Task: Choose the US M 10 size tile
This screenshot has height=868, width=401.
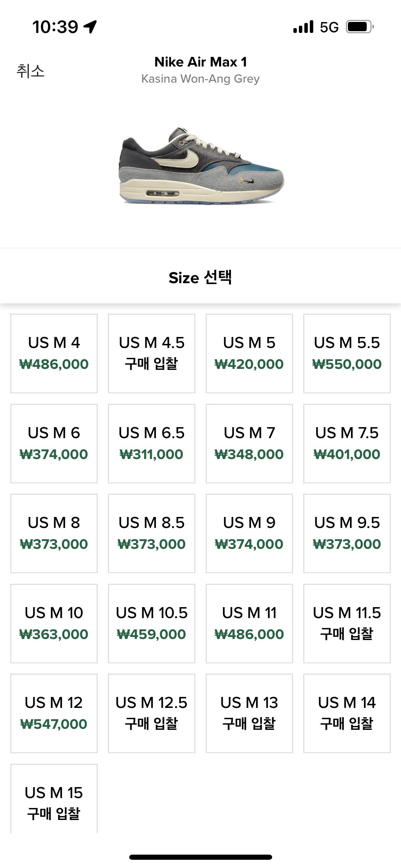Action: [x=54, y=623]
